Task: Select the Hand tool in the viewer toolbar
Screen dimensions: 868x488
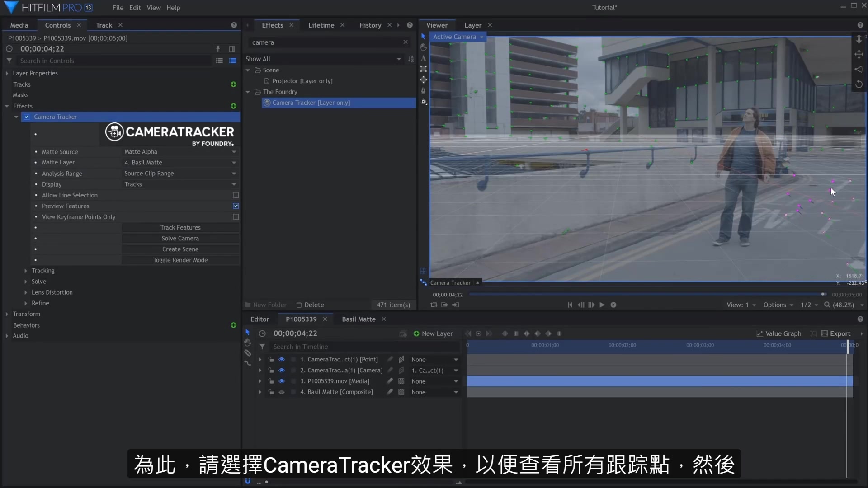Action: (423, 47)
